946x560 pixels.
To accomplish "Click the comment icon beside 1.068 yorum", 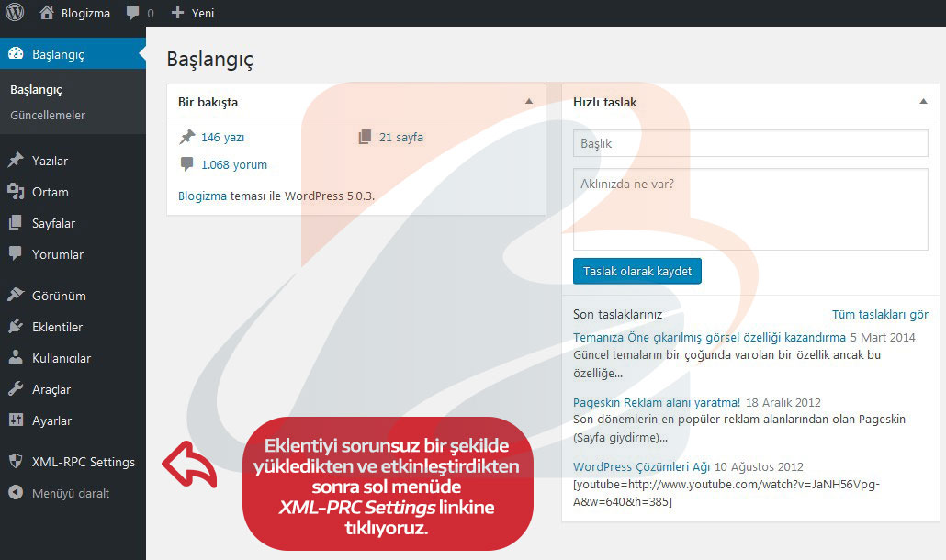I will click(187, 164).
